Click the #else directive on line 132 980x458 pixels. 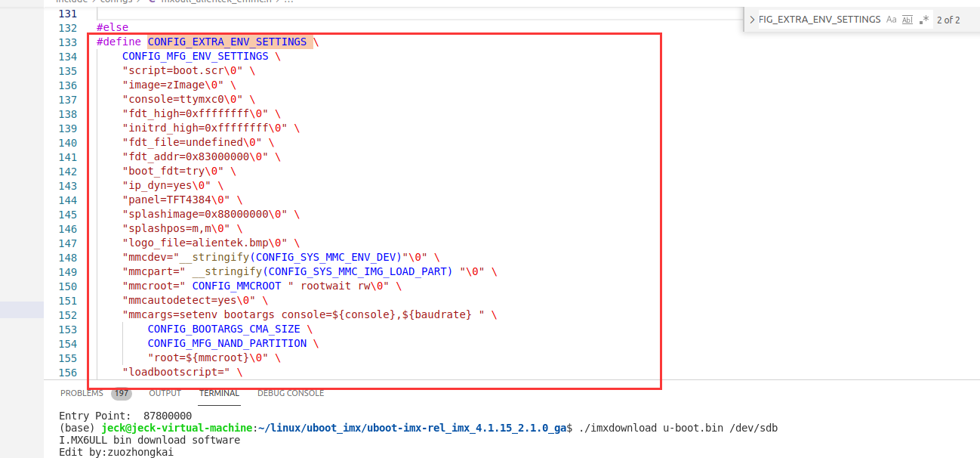tap(112, 28)
